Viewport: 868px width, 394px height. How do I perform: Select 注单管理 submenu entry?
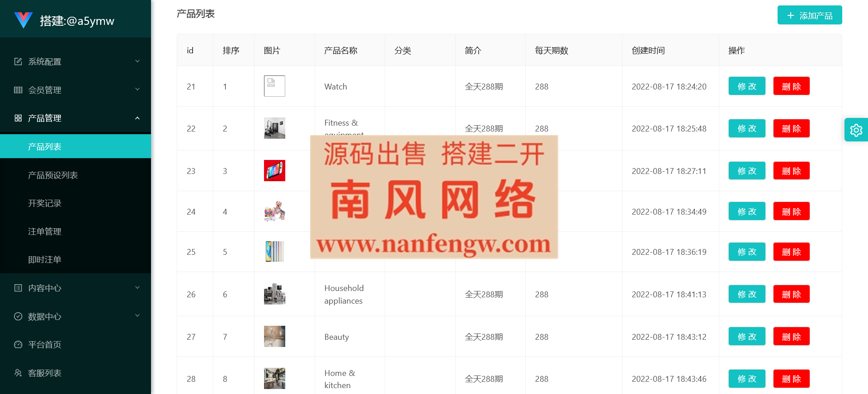(x=45, y=231)
